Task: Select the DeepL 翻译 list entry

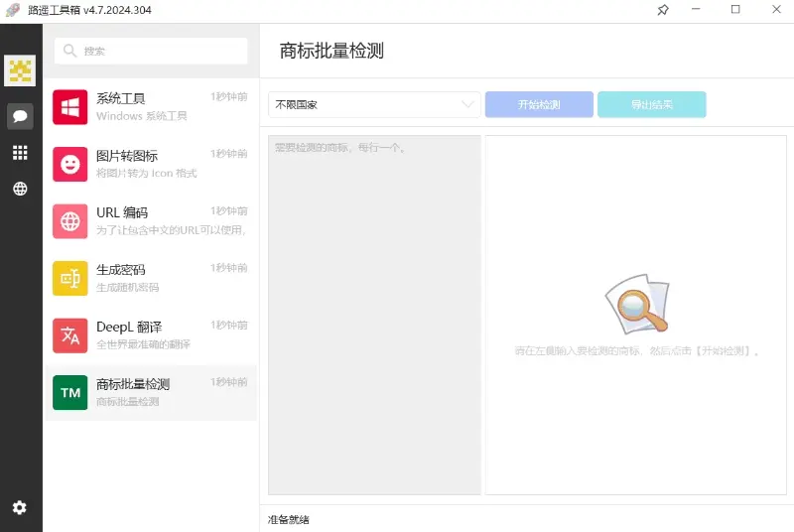Action: (151, 335)
